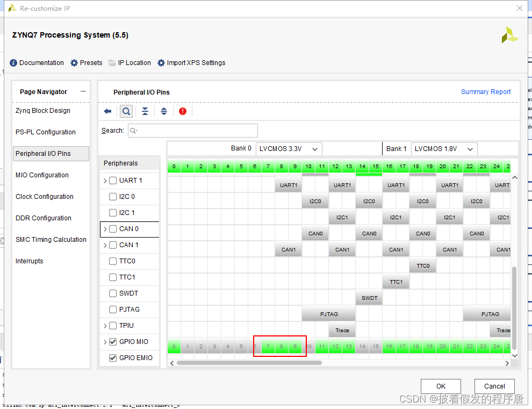
Task: Expand the CAN 1 tree row
Action: [x=105, y=246]
